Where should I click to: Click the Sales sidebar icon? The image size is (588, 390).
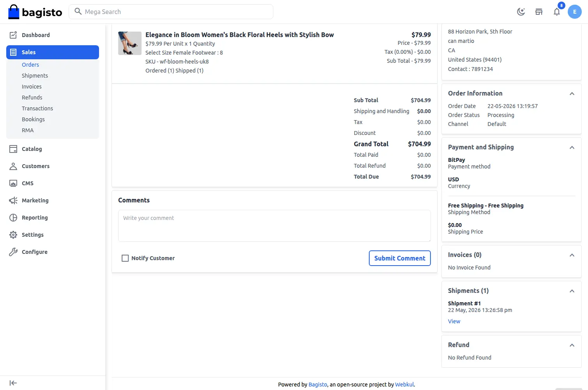(13, 52)
